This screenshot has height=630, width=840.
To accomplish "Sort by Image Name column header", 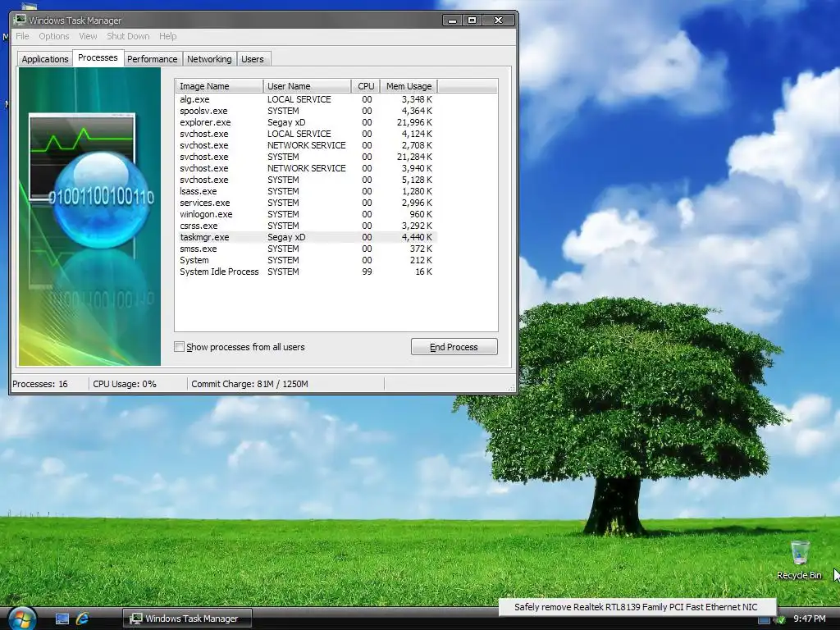I will point(218,85).
